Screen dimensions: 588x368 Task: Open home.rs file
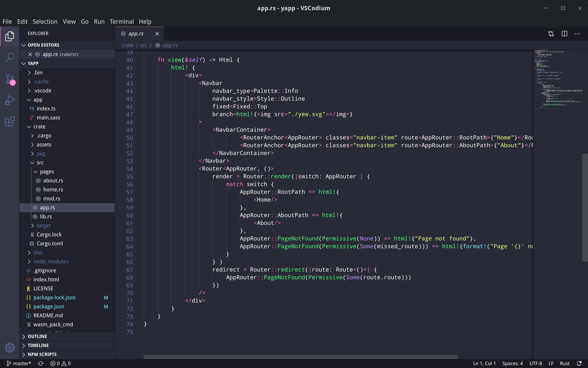67,190
